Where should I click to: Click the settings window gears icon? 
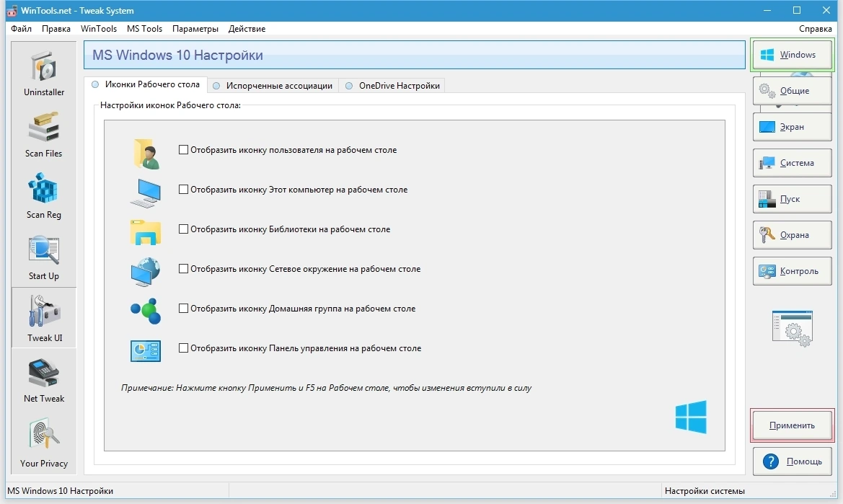pos(792,328)
